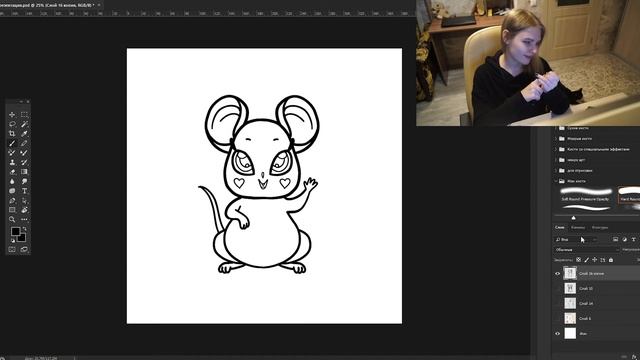Select the Horizontal Type tool
This screenshot has width=640, height=360.
[x=24, y=191]
